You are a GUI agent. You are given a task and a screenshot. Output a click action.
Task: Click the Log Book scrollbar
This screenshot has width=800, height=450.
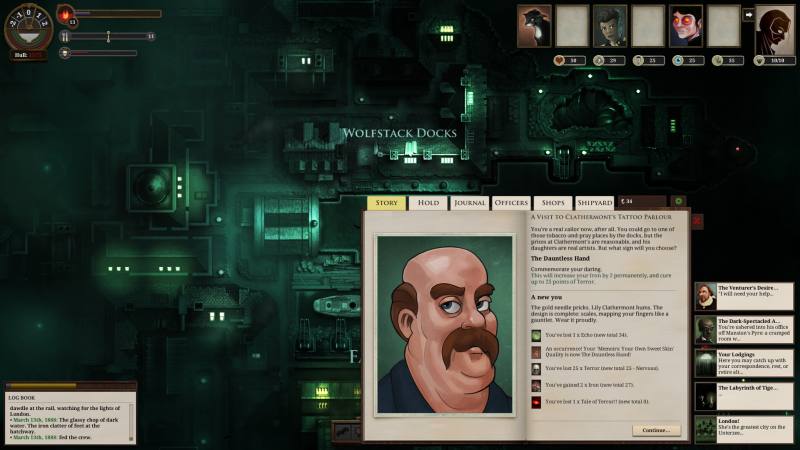[131, 422]
